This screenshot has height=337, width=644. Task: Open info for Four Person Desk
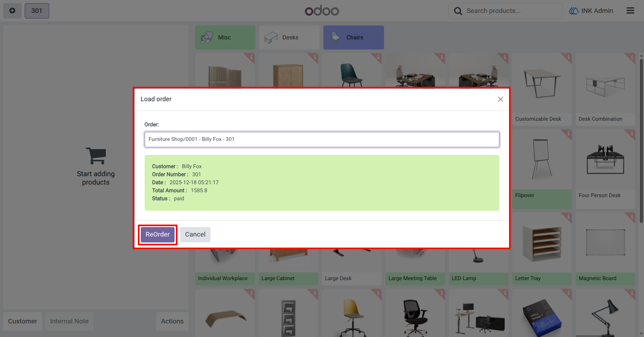click(631, 134)
